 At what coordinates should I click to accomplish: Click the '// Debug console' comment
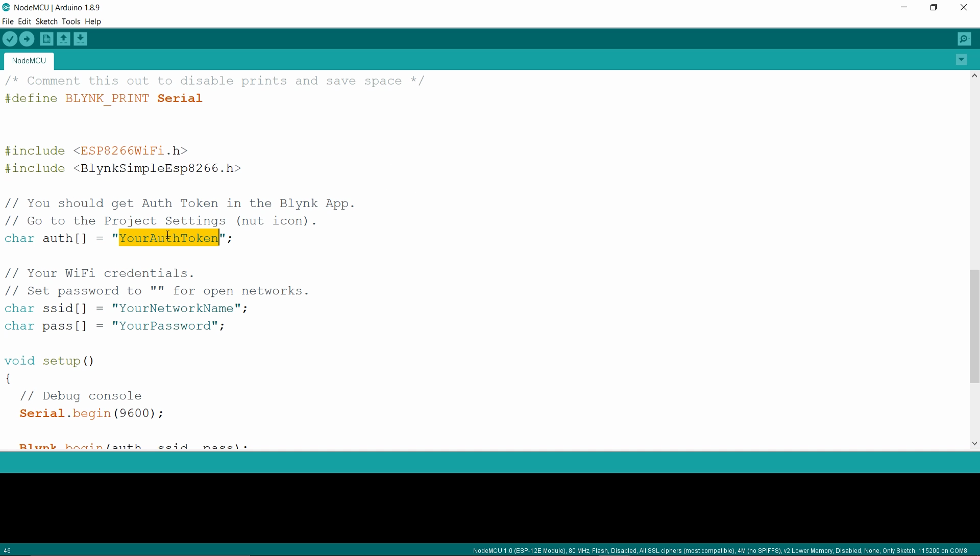pyautogui.click(x=81, y=396)
